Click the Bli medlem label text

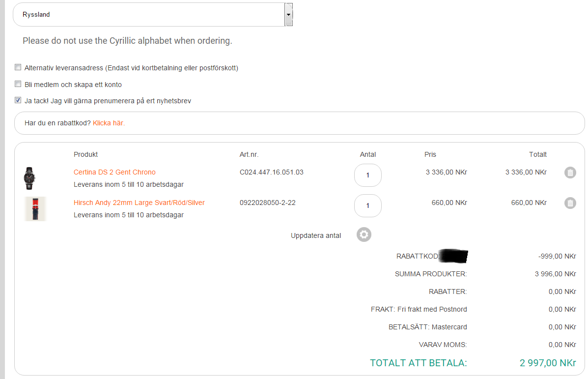(x=73, y=85)
